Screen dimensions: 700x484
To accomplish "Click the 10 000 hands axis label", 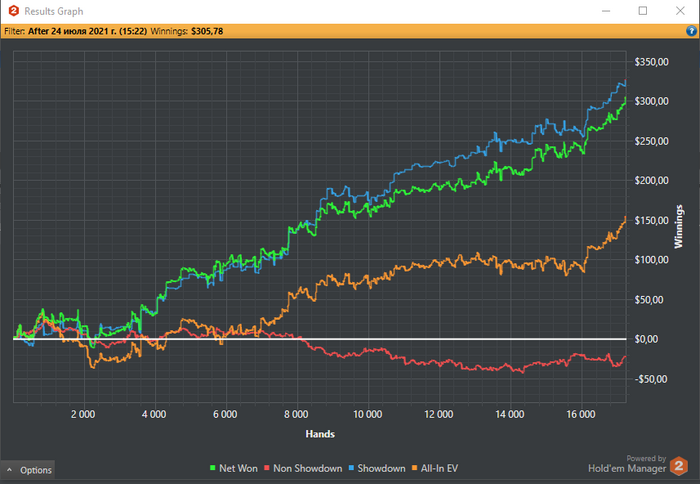I will [x=367, y=414].
